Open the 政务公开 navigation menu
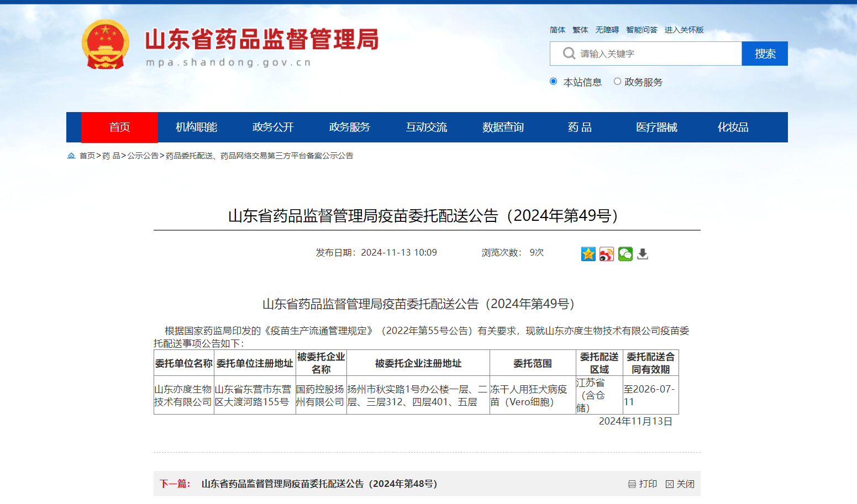Viewport: 857px width, 504px height. pos(273,128)
